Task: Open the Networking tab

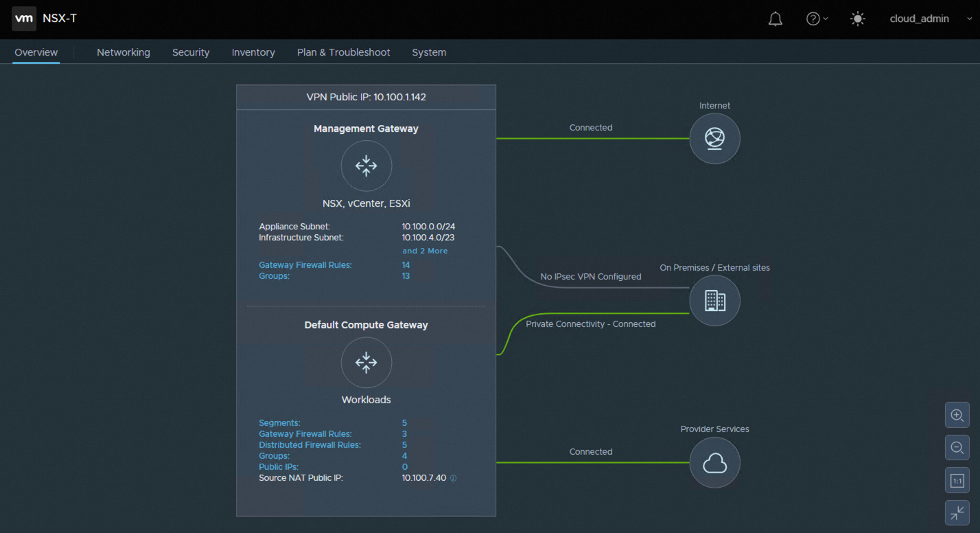Action: tap(124, 52)
